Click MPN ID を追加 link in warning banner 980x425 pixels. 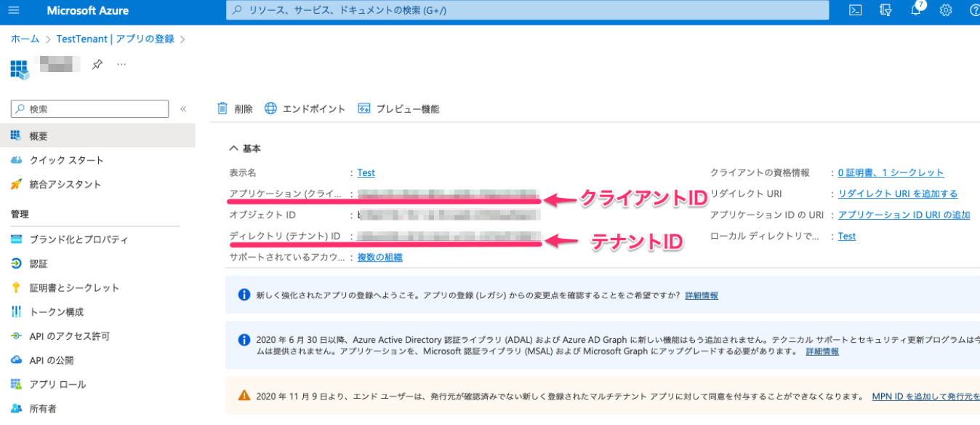pyautogui.click(x=926, y=397)
